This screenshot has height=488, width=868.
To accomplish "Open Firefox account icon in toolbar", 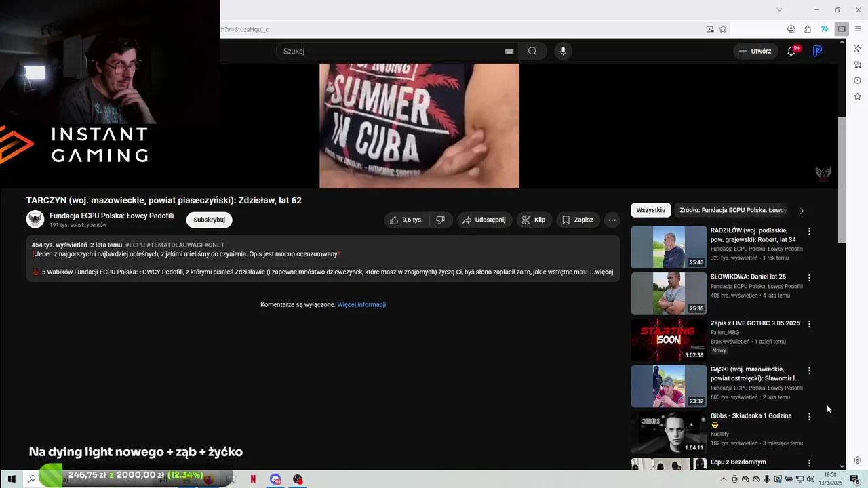I will (x=791, y=29).
